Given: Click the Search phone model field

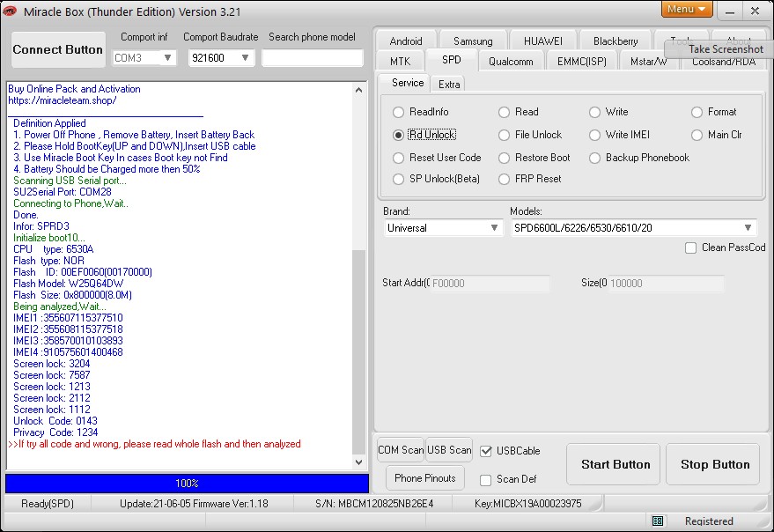Looking at the screenshot, I should coord(313,58).
